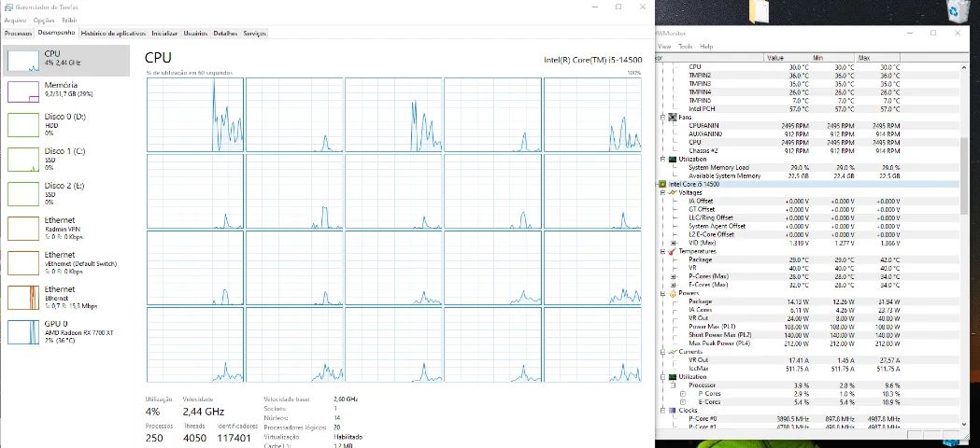980x448 pixels.
Task: Open Disco 2 (E:) performance entry
Action: [66, 194]
